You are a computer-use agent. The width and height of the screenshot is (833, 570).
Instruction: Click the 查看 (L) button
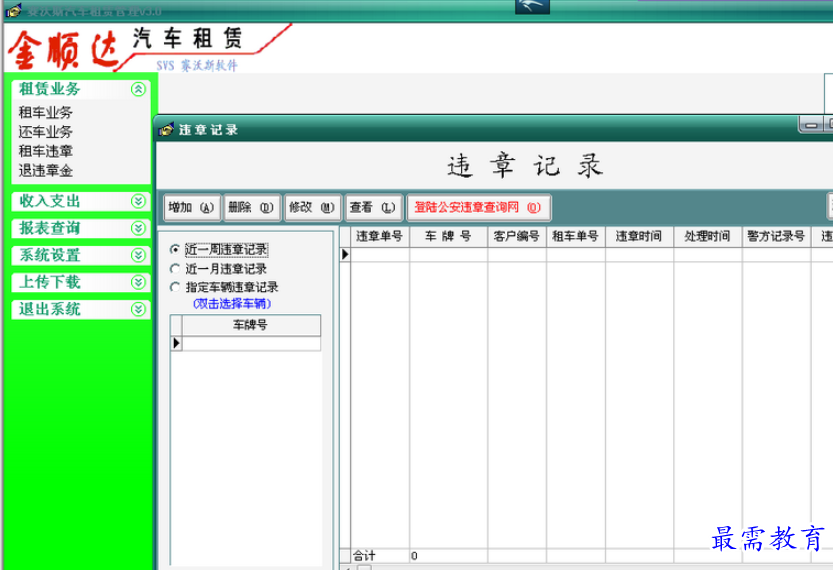point(373,207)
